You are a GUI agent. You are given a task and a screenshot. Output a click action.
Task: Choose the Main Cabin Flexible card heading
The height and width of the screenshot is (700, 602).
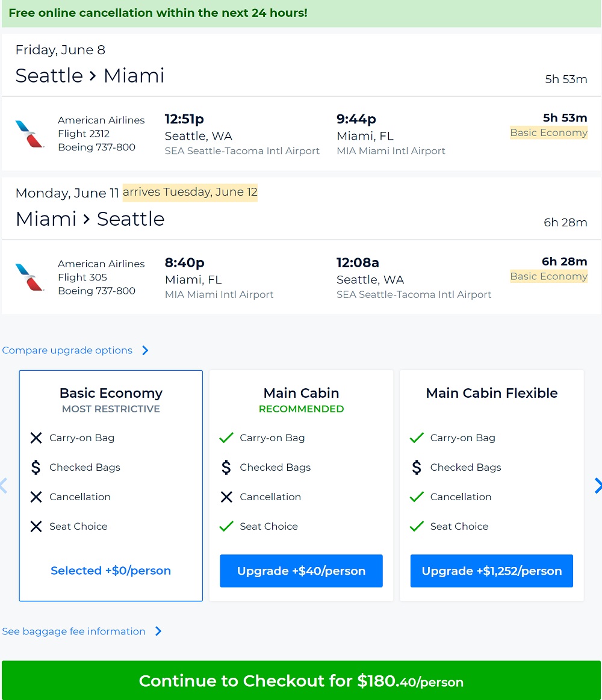tap(491, 393)
